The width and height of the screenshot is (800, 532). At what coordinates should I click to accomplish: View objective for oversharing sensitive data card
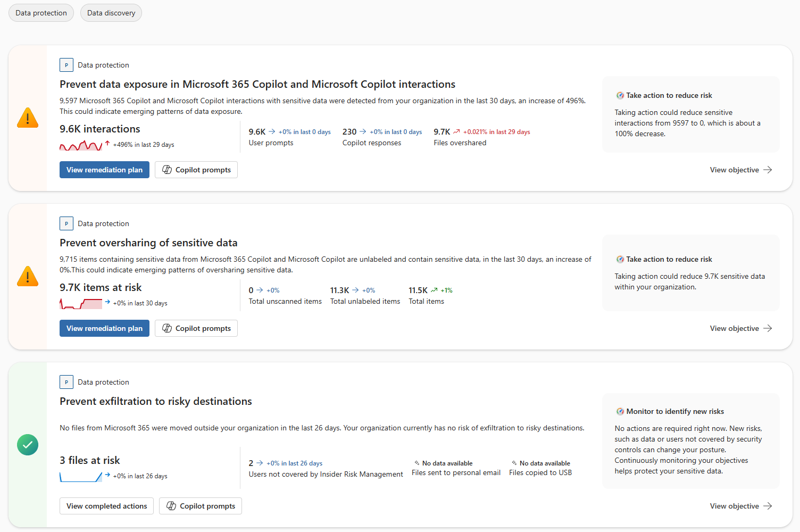tap(741, 328)
